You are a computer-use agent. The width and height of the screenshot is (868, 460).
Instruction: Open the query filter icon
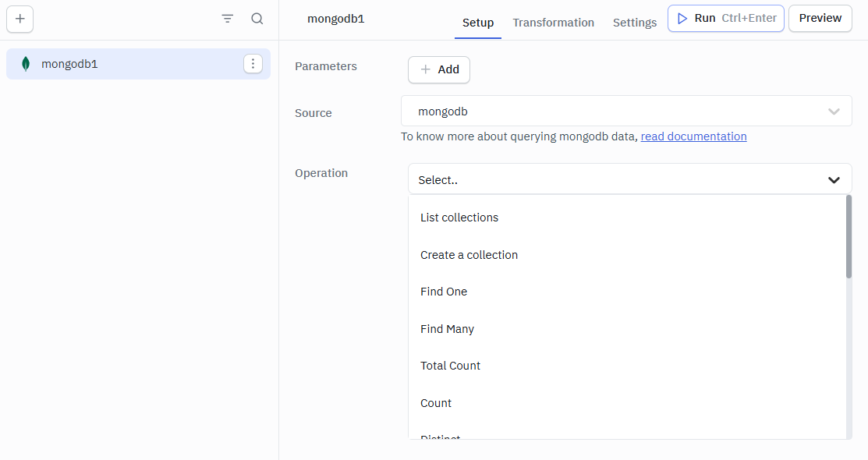click(x=227, y=18)
